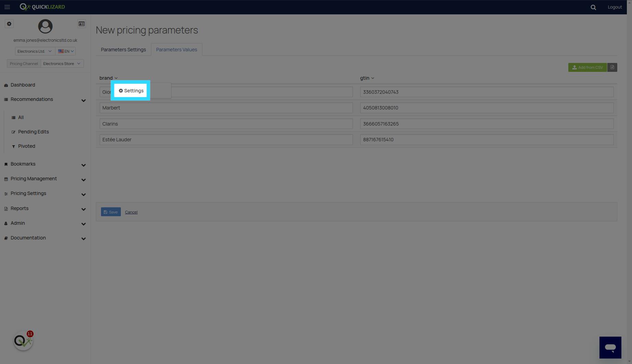Open the ID card icon beside avatar
This screenshot has height=364, width=632.
pyautogui.click(x=81, y=24)
